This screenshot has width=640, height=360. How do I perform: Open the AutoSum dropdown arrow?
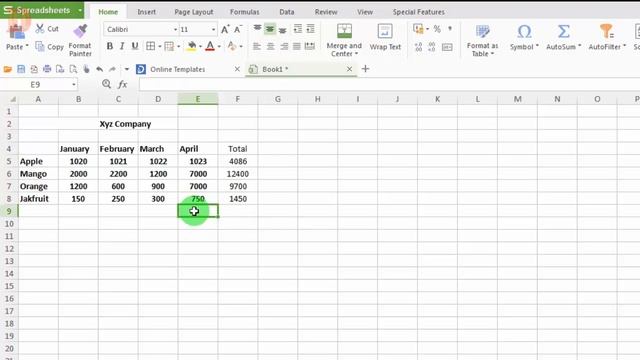(x=579, y=46)
